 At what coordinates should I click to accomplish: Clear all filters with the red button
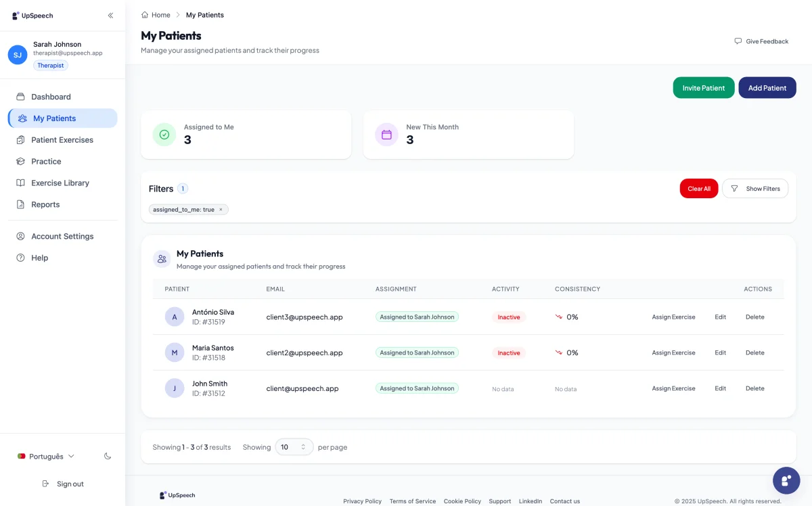click(x=698, y=189)
